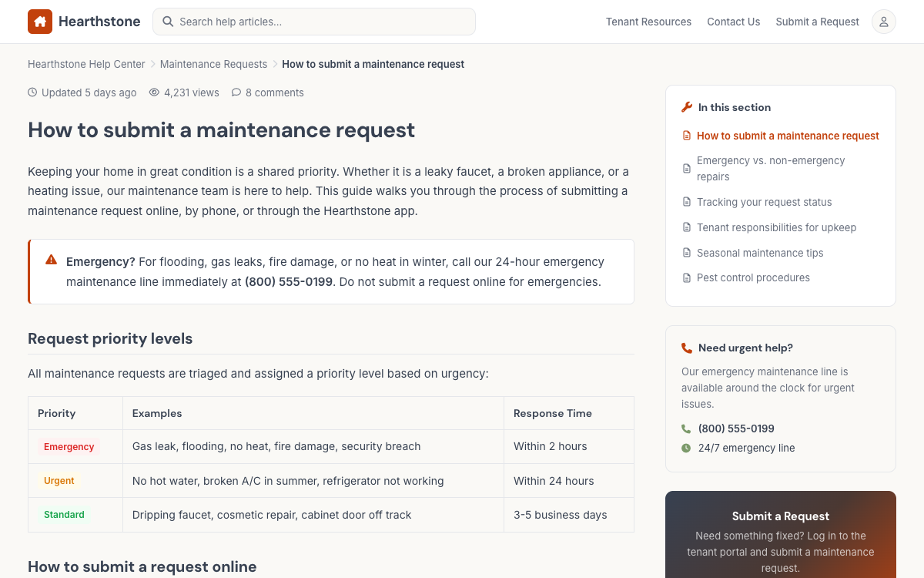Focus the Search help articles field
This screenshot has width=924, height=578.
[314, 22]
